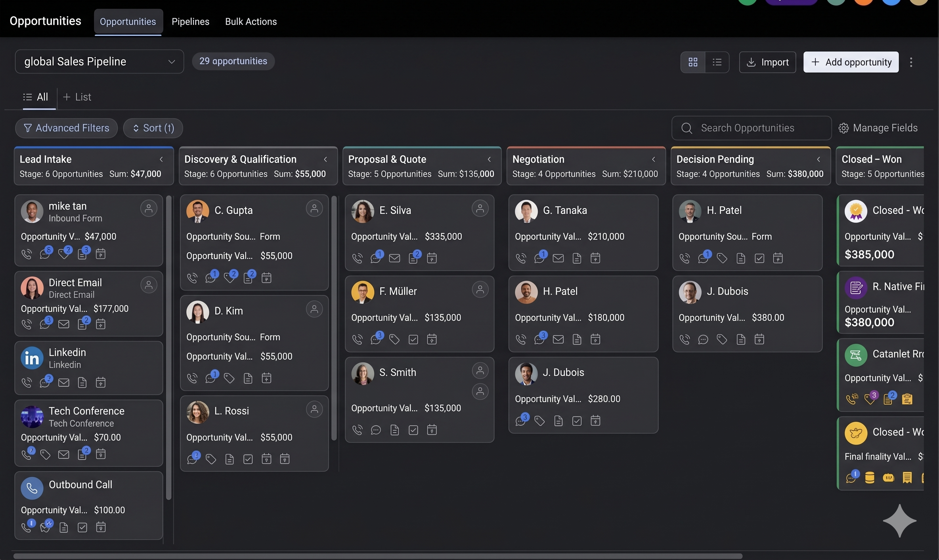Viewport: 939px width, 560px height.
Task: Switch to list view layout
Action: click(x=717, y=62)
